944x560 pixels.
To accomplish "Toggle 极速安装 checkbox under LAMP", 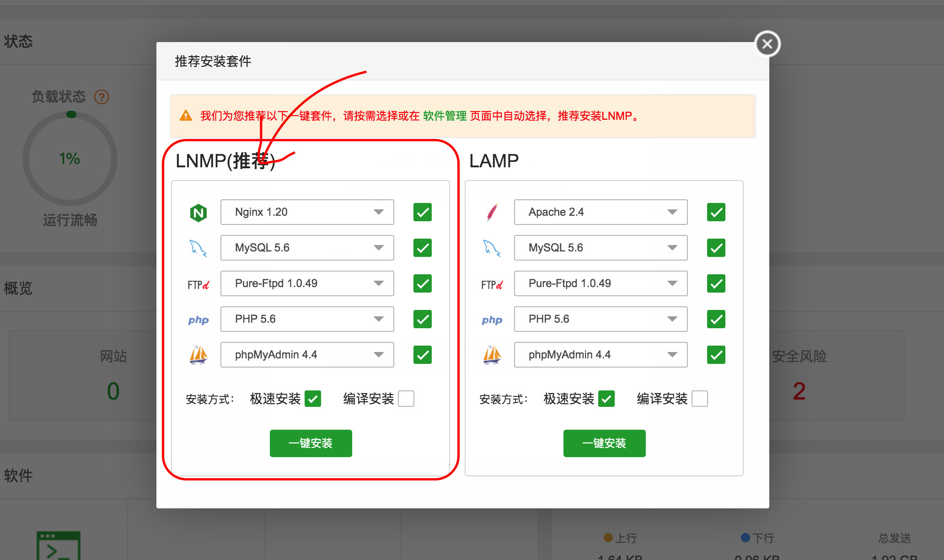I will click(x=606, y=399).
